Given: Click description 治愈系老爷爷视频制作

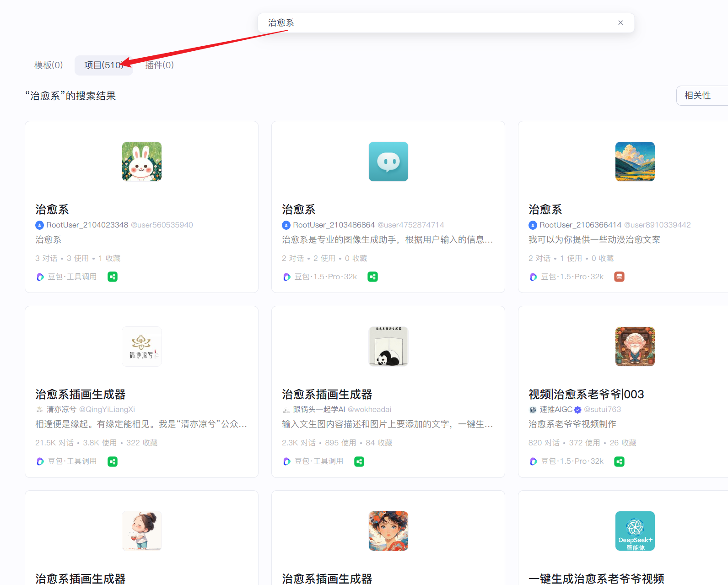Looking at the screenshot, I should tap(572, 424).
